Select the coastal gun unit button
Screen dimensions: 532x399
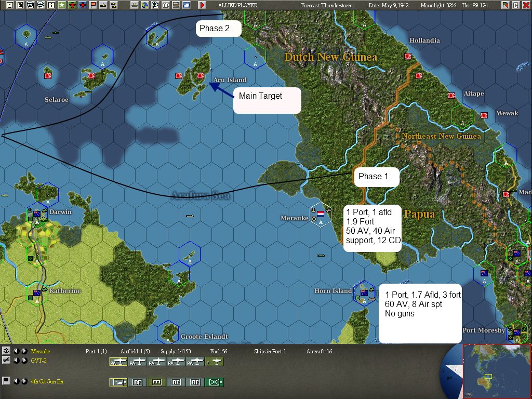coord(118,382)
